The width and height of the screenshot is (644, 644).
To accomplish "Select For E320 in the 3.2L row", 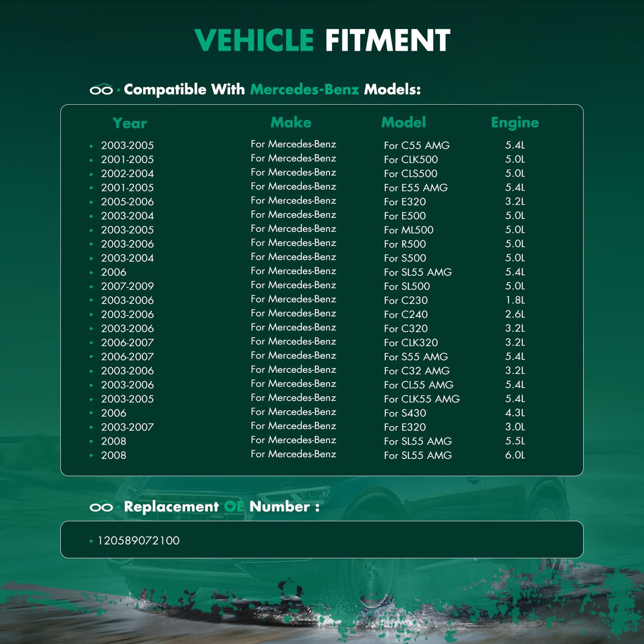I will [x=405, y=202].
